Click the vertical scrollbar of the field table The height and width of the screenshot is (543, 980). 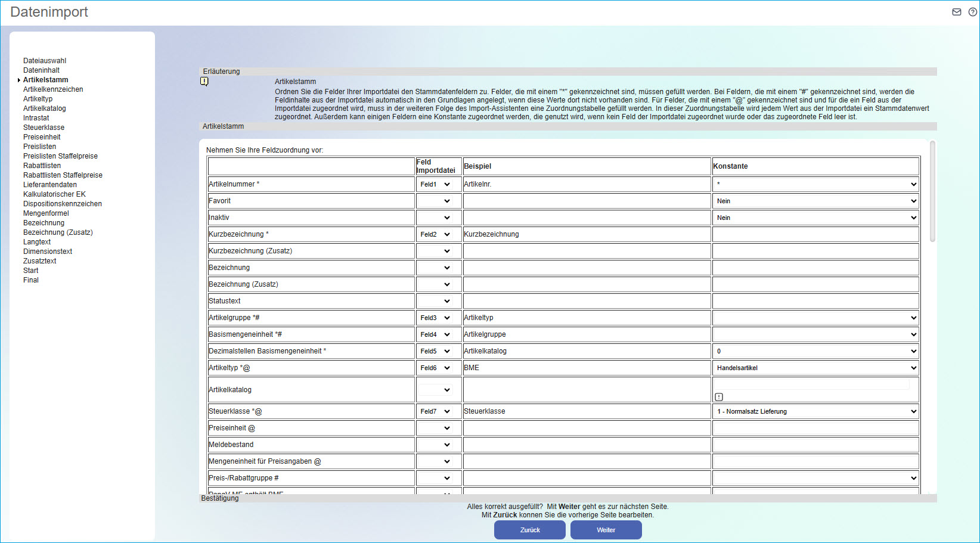pyautogui.click(x=932, y=192)
